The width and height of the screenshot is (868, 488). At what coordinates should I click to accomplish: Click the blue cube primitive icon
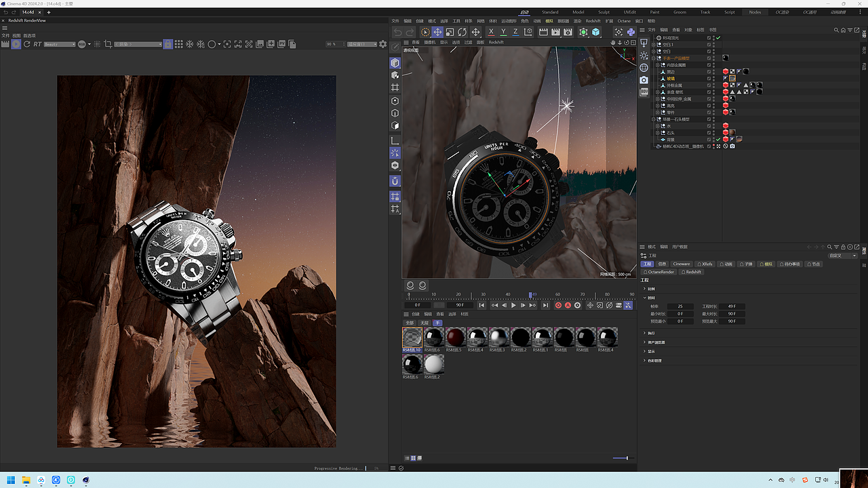point(595,32)
